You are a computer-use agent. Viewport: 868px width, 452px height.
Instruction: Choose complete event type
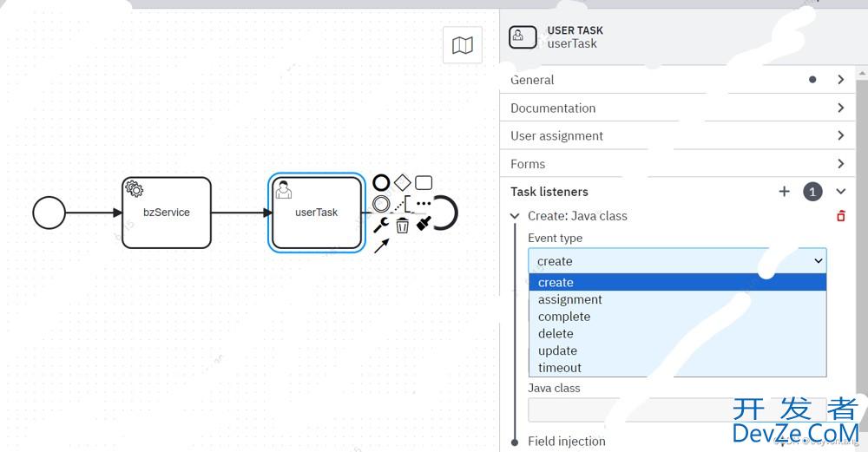(x=677, y=317)
